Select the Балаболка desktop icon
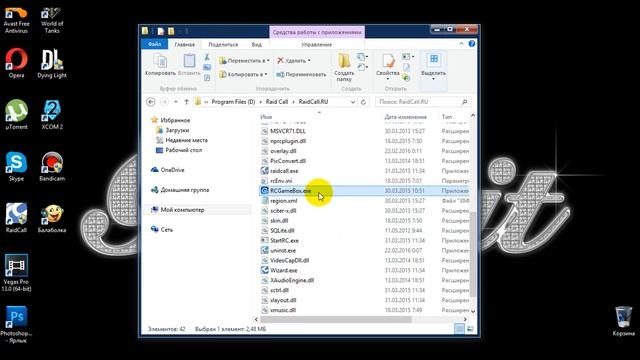 52,217
